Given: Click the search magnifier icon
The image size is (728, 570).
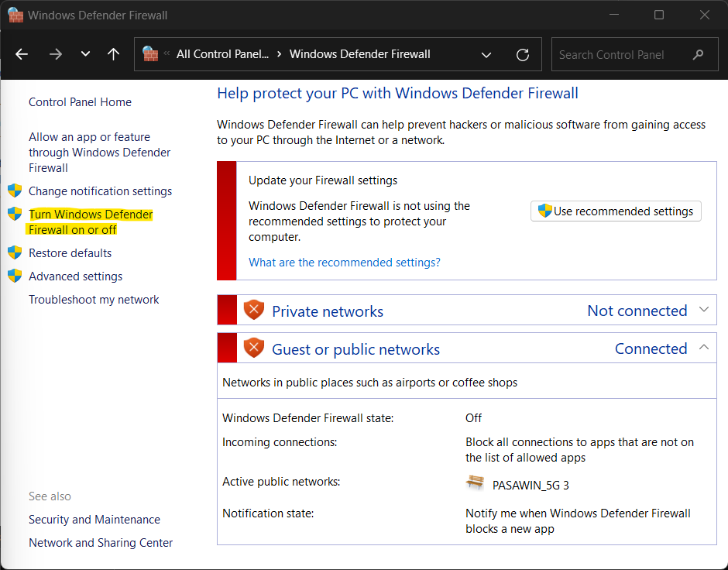Looking at the screenshot, I should click(699, 55).
